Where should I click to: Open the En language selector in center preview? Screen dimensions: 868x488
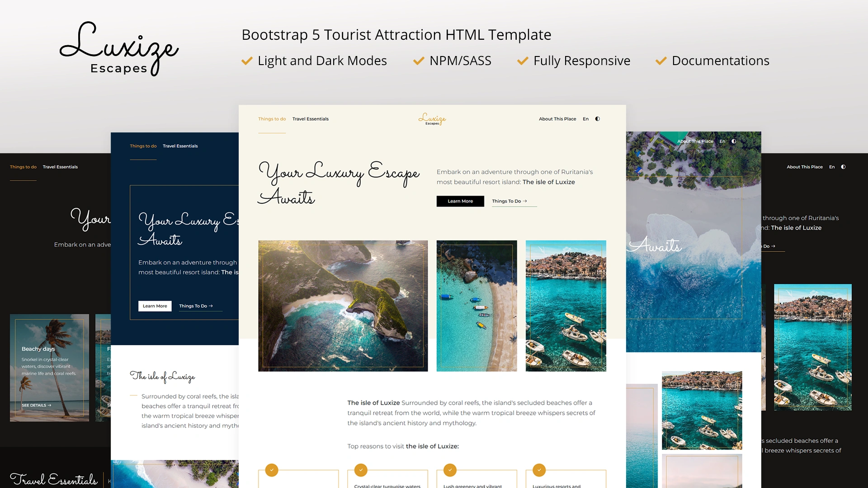click(586, 119)
